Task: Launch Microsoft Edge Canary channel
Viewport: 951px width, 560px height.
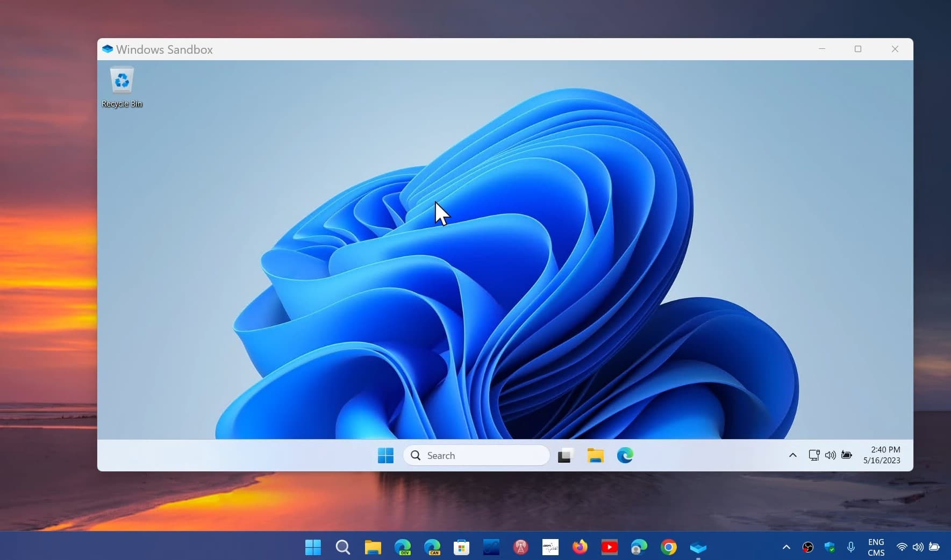Action: pyautogui.click(x=432, y=547)
